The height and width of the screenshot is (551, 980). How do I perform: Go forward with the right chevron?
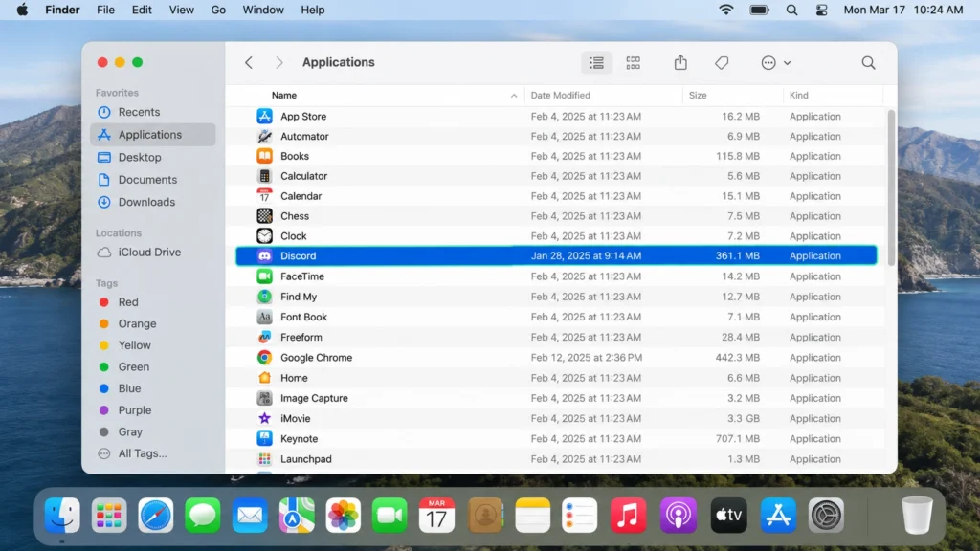tap(279, 62)
